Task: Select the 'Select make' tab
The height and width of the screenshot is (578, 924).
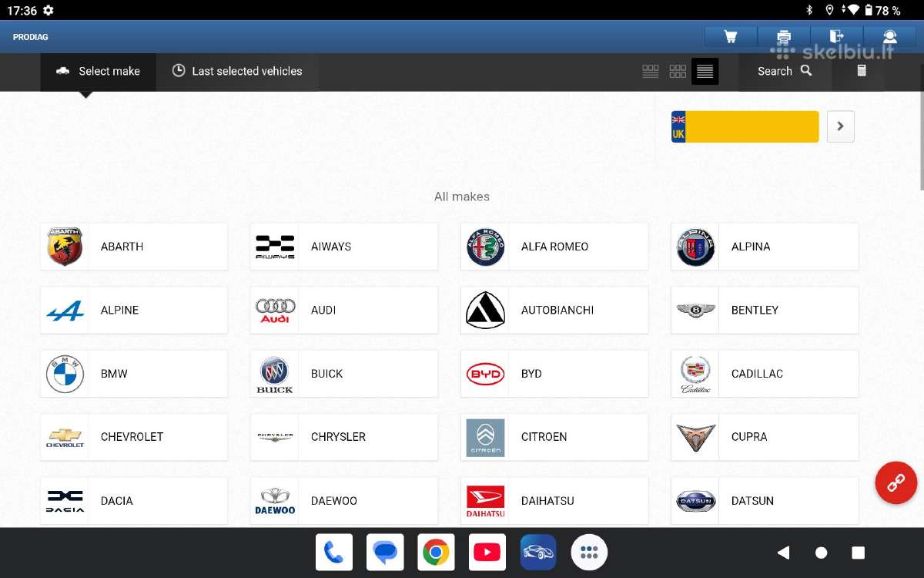Action: click(x=98, y=71)
